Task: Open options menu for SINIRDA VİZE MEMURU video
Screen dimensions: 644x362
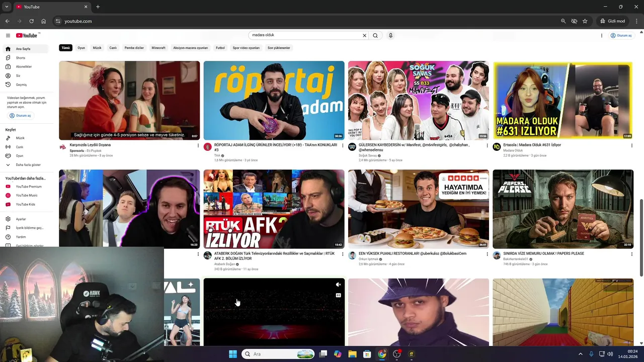Action: coord(631,254)
